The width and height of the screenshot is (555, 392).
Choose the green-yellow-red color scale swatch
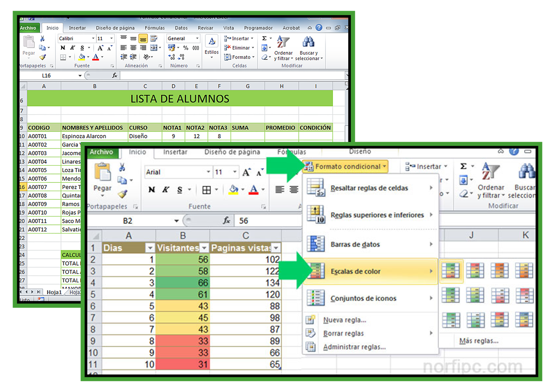(451, 271)
